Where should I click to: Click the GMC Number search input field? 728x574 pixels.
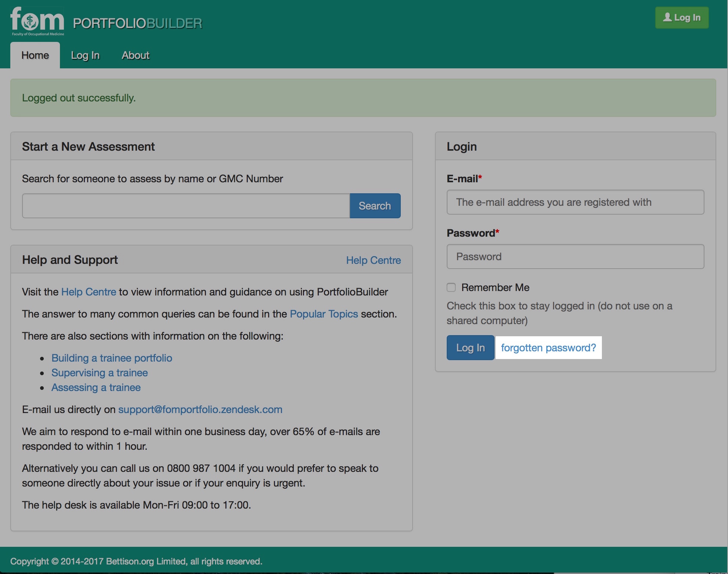coord(186,206)
